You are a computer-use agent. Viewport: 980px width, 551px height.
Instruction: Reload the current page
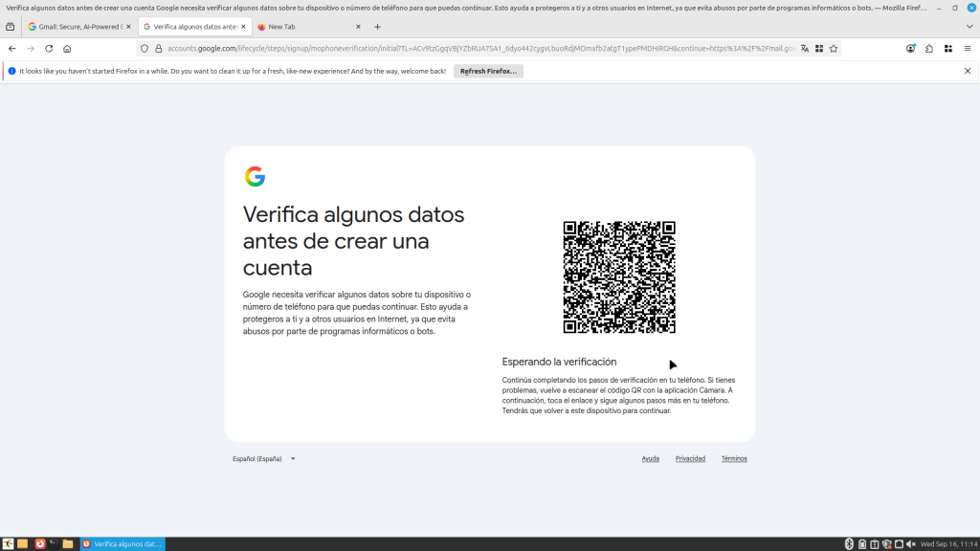[x=49, y=49]
